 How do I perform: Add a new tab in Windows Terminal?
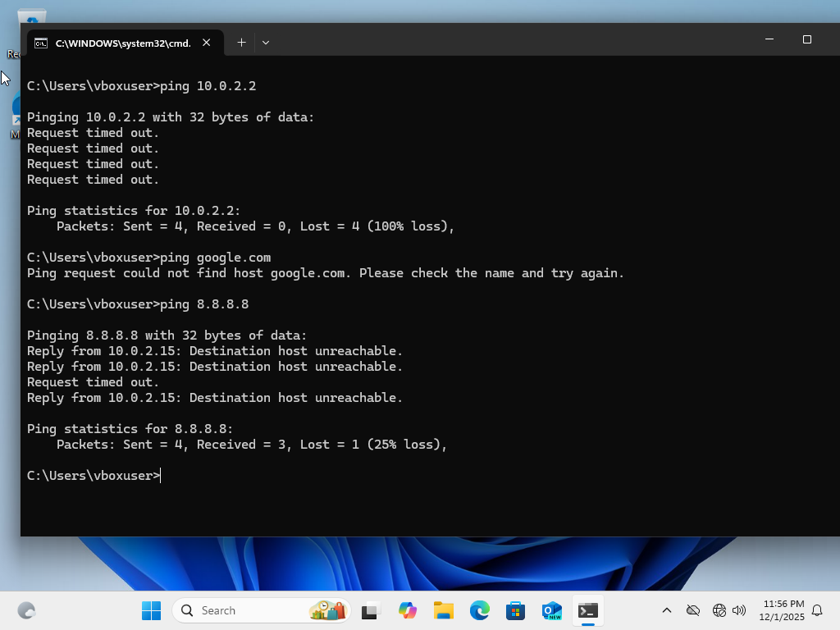241,42
